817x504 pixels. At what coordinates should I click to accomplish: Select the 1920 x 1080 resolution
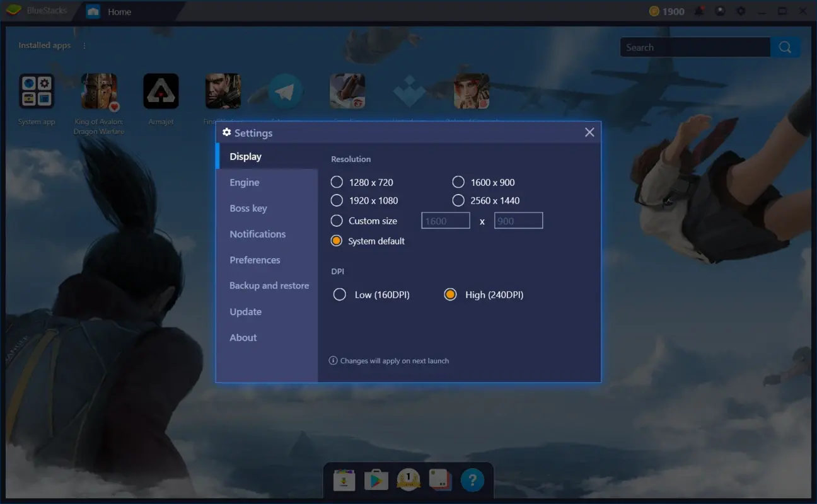337,200
